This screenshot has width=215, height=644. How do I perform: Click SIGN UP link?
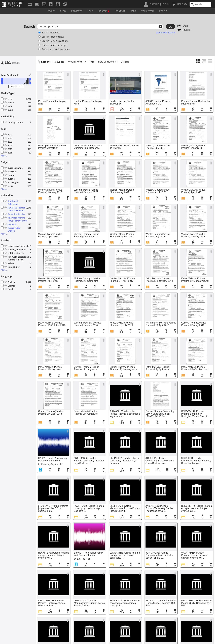154,4
